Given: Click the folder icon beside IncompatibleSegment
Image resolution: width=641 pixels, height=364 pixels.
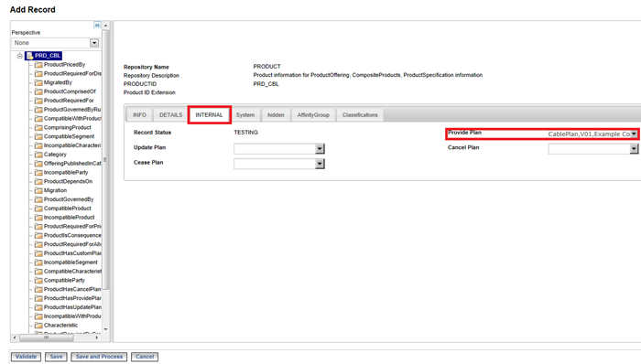Looking at the screenshot, I should tap(38, 262).
